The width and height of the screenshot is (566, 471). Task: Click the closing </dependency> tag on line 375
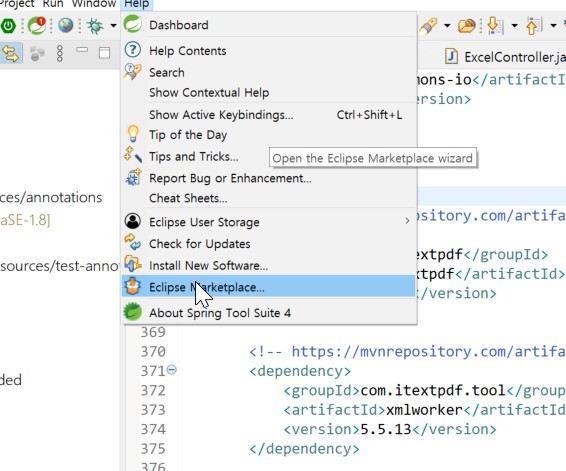click(304, 449)
